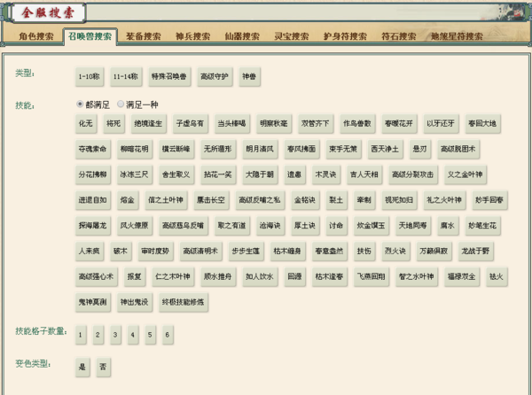Go to the 灵宝搜索 tab
This screenshot has height=395, width=532.
pyautogui.click(x=290, y=36)
